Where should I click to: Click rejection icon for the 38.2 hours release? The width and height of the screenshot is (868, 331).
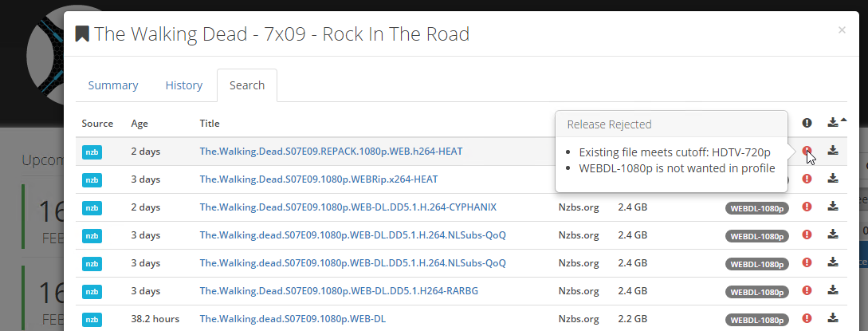(x=807, y=319)
